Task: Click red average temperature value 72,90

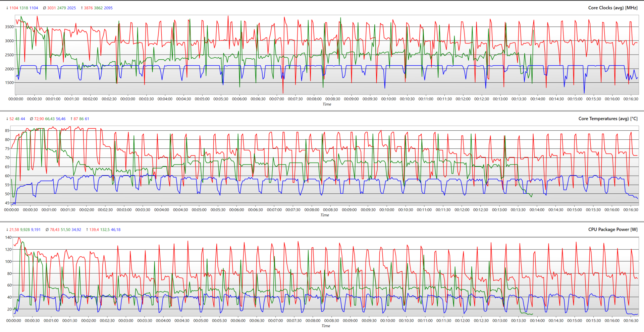Action: (x=39, y=119)
